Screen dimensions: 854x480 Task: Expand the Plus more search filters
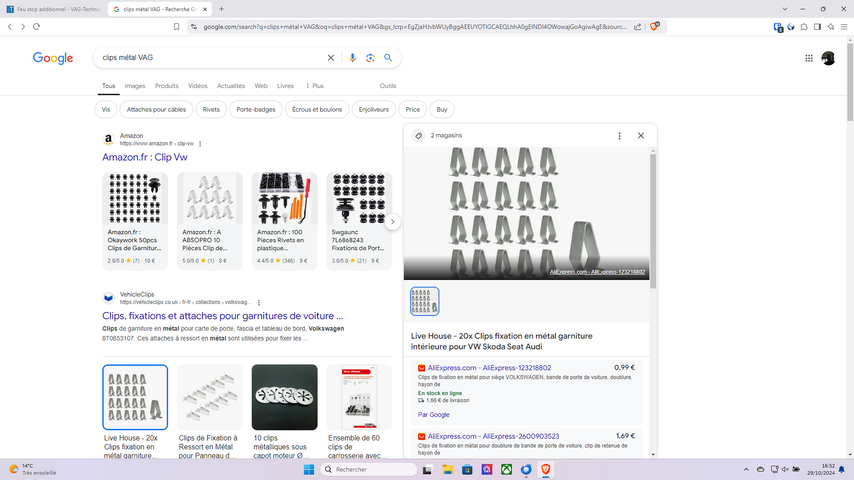[x=315, y=86]
